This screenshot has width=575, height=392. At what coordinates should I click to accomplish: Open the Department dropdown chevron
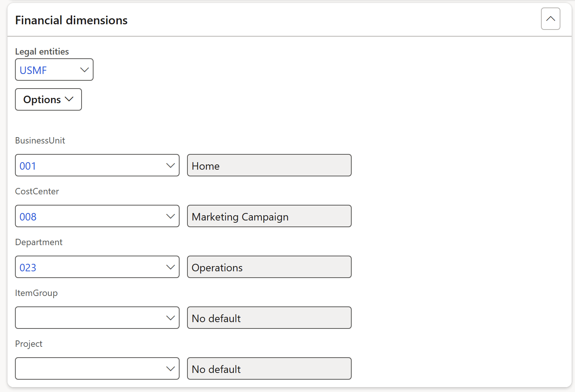coord(171,267)
